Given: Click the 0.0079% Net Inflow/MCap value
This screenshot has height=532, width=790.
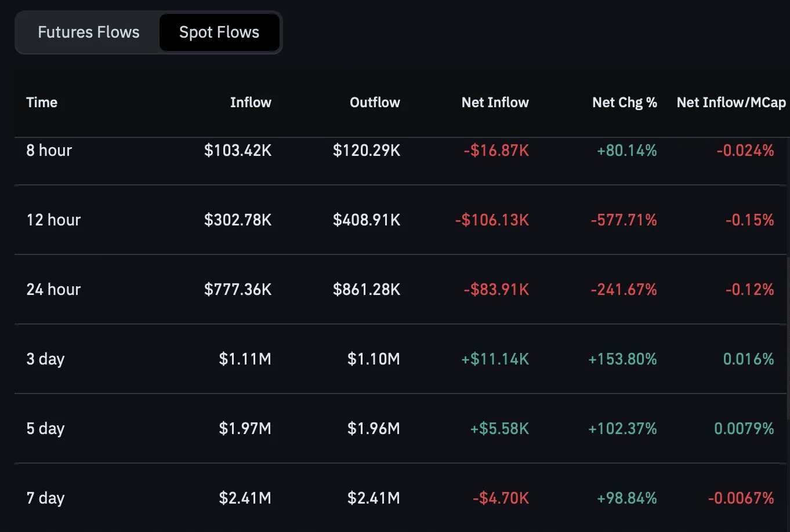Looking at the screenshot, I should (x=744, y=429).
